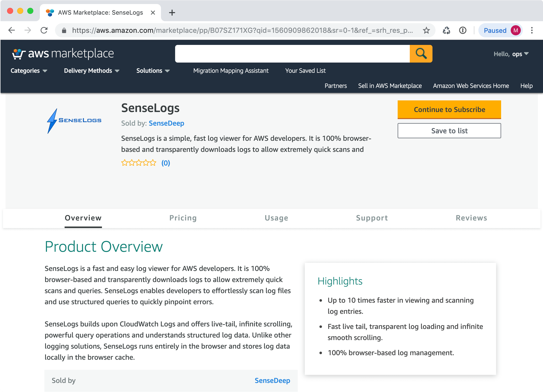
Task: Open Amazon Web Services Home
Action: click(471, 86)
